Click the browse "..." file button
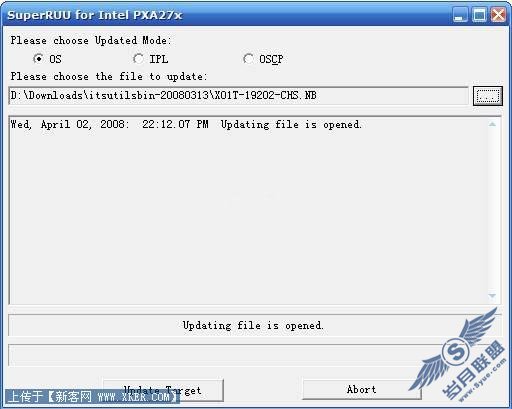The image size is (512, 409). point(487,96)
